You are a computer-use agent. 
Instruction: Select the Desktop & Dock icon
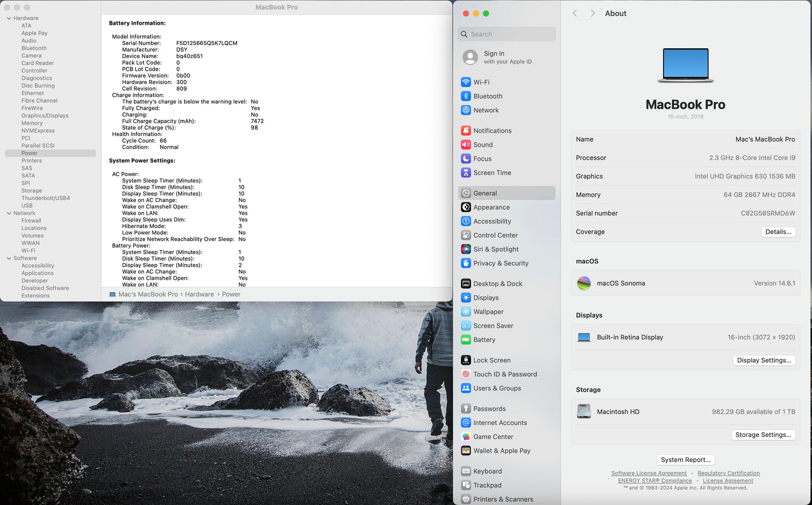pyautogui.click(x=466, y=284)
